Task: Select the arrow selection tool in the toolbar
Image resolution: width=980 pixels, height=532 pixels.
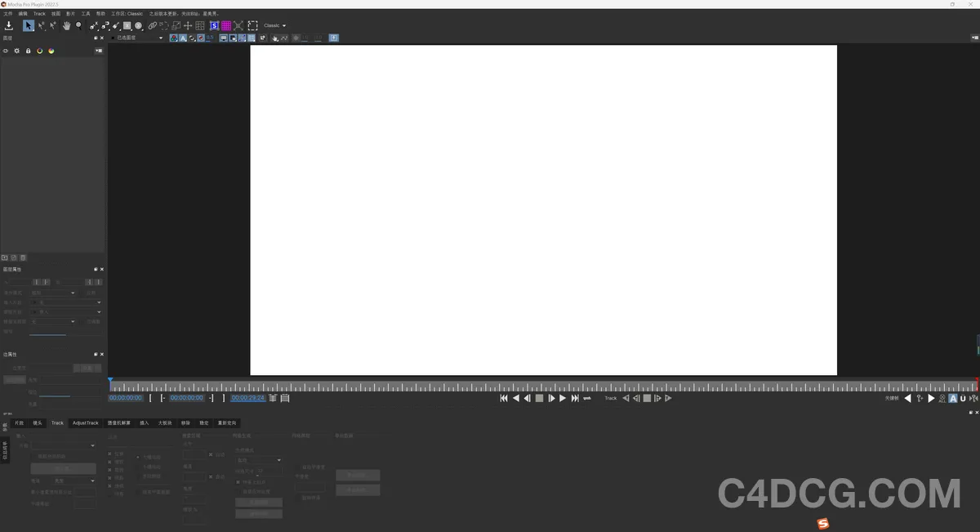Action: tap(29, 25)
